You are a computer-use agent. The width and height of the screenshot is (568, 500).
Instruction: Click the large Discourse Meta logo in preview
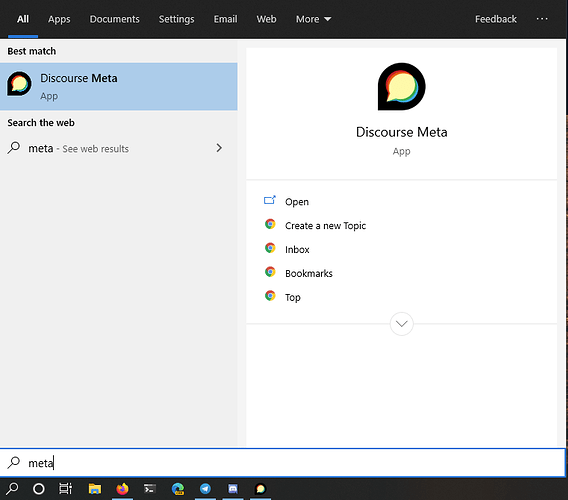pyautogui.click(x=401, y=87)
